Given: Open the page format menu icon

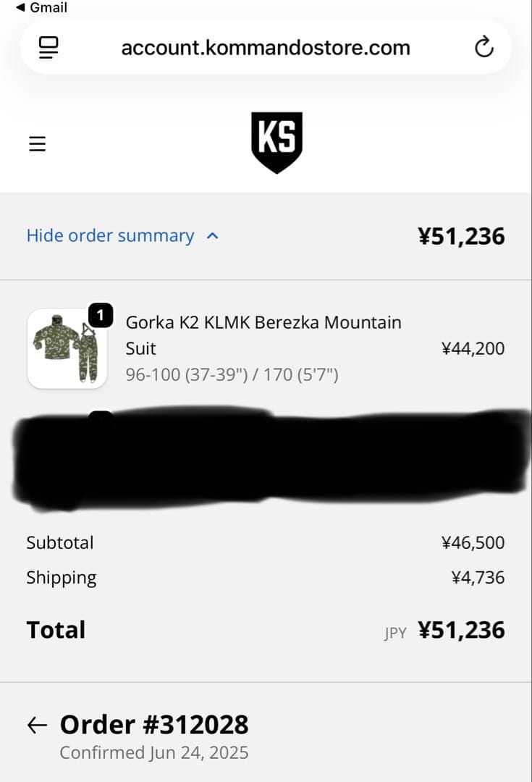Looking at the screenshot, I should pos(48,48).
